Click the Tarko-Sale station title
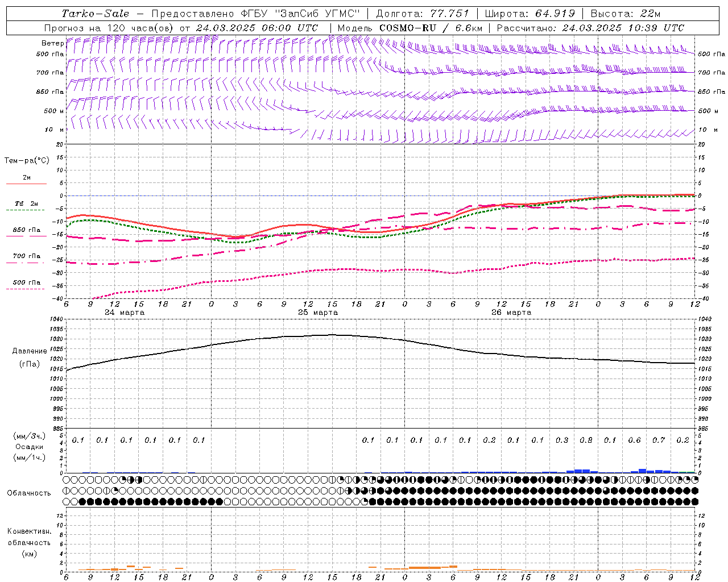 click(96, 14)
